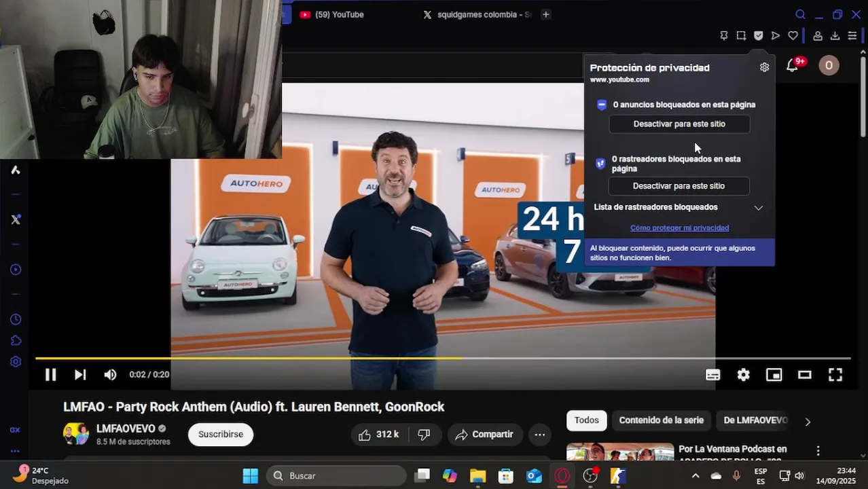The width and height of the screenshot is (868, 489).
Task: Click the Suscribirse button
Action: click(221, 435)
